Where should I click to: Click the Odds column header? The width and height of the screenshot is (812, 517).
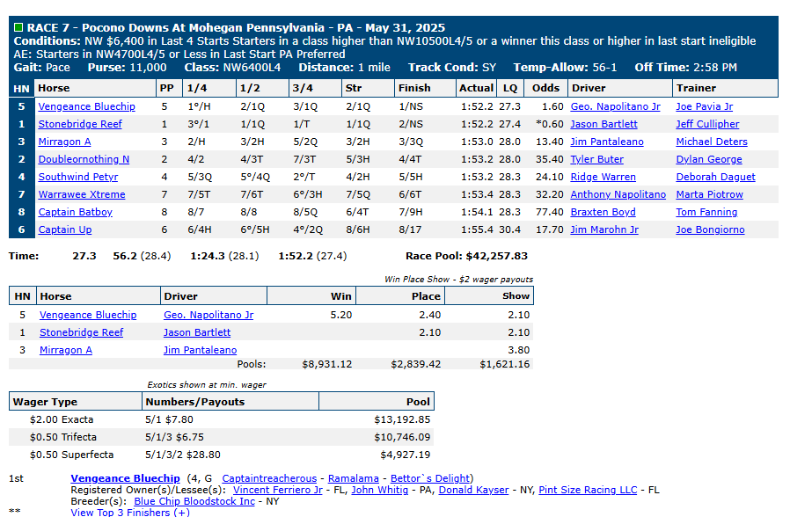point(545,89)
